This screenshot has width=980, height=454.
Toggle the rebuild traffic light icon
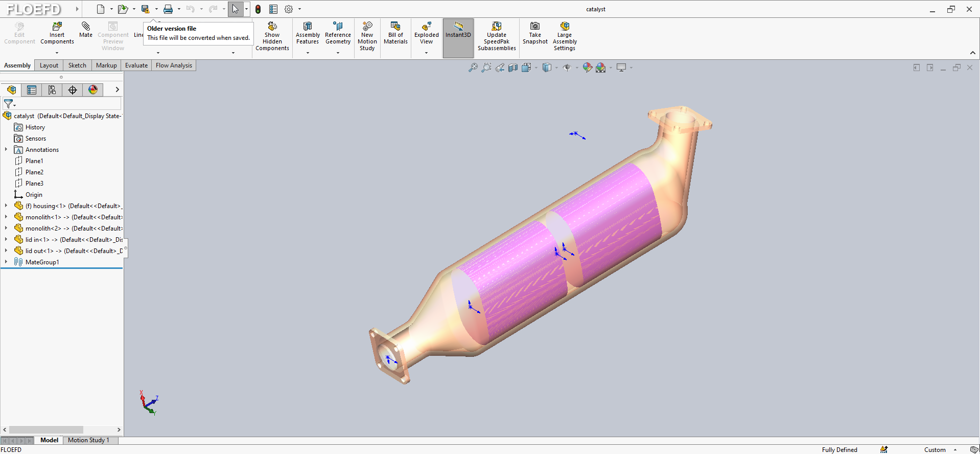(x=259, y=9)
